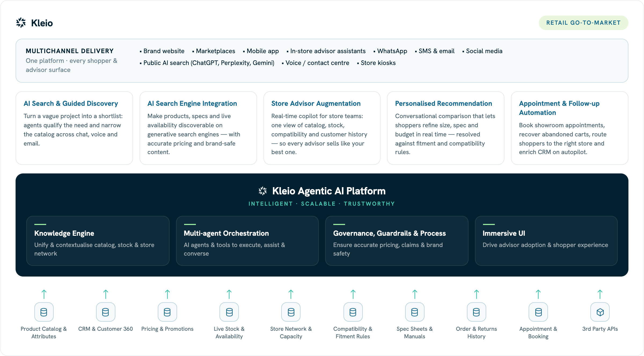Click the CRM & Customer 360 database icon
Screen dimensions: 644x356
105,312
